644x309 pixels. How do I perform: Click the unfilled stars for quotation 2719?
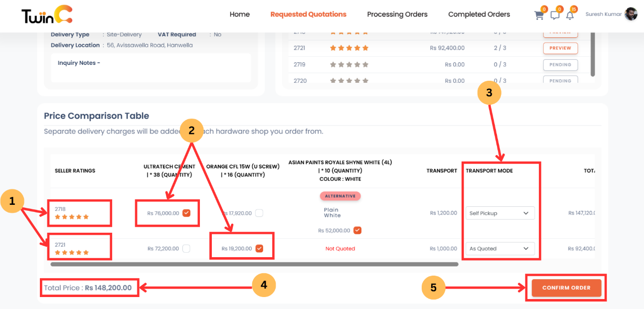tap(349, 64)
